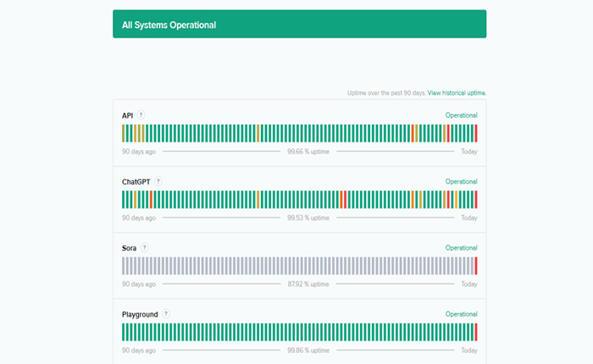The width and height of the screenshot is (593, 364).
Task: Click the 87.92 % uptime text
Action: [308, 284]
